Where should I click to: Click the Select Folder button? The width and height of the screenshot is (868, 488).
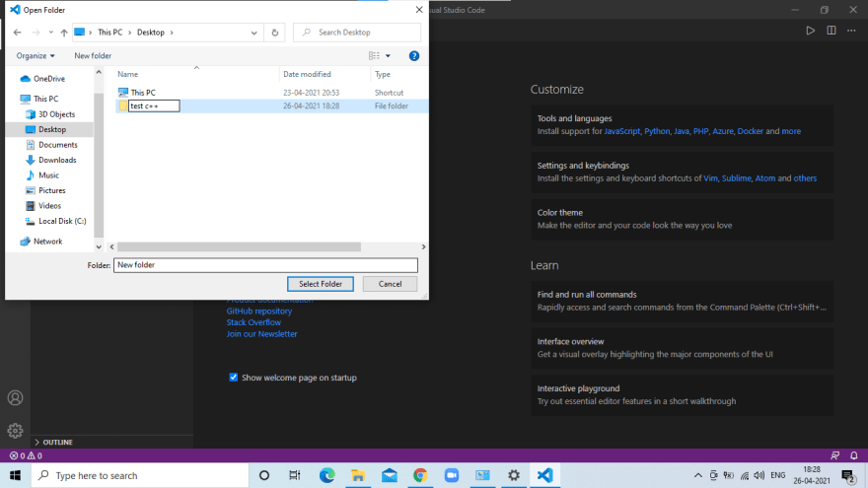point(321,284)
